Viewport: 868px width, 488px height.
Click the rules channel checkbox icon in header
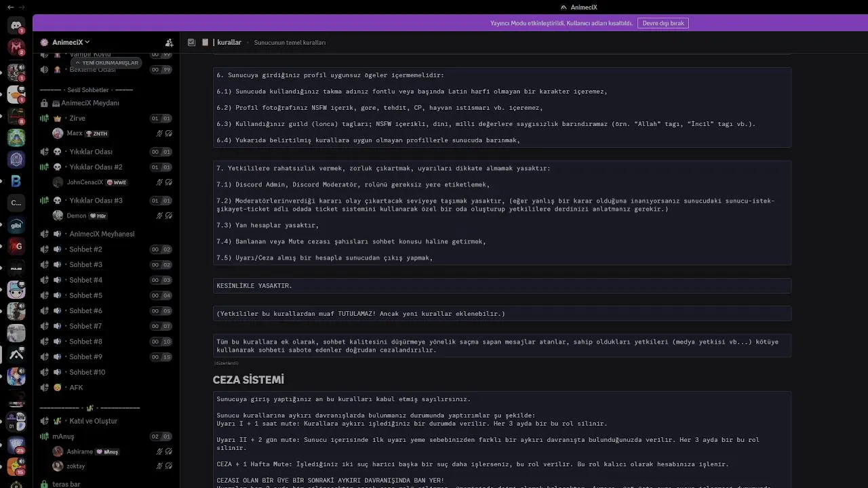coord(191,42)
